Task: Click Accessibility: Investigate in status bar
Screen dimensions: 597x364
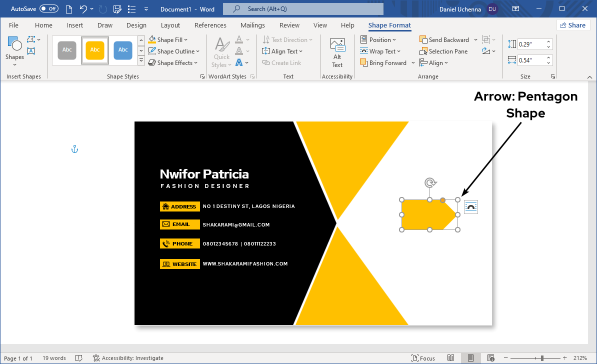Action: click(128, 358)
